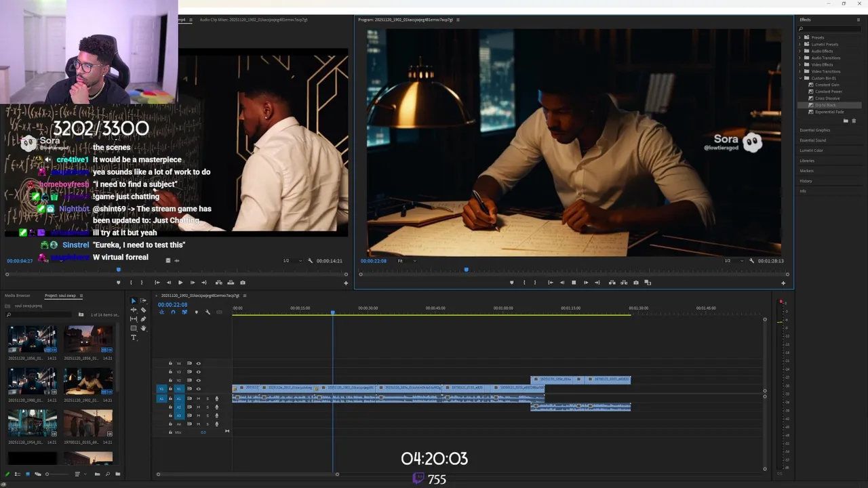
Task: Toggle lock on track V4
Action: click(170, 363)
